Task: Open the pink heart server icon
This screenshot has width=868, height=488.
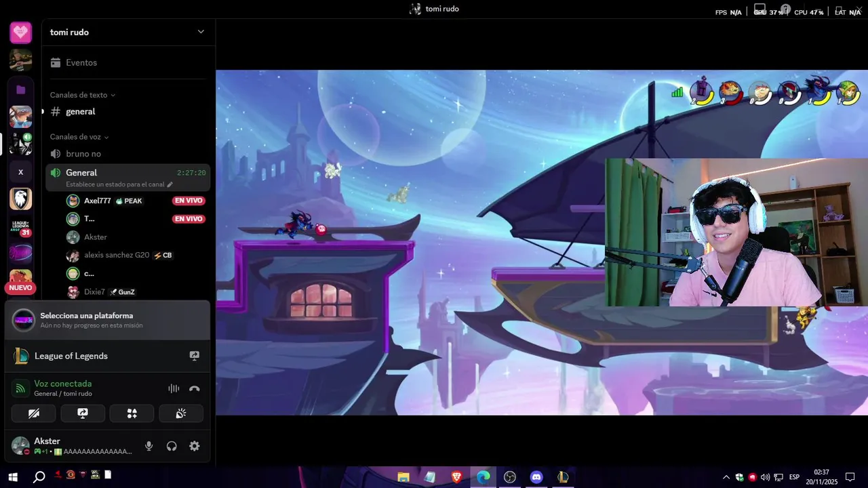Action: 20,32
